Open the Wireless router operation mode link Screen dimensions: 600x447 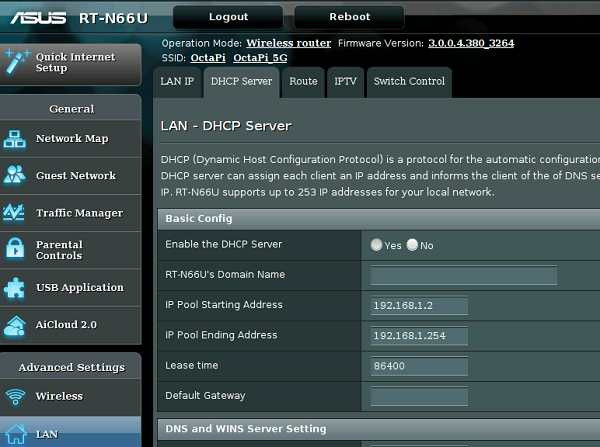click(289, 43)
